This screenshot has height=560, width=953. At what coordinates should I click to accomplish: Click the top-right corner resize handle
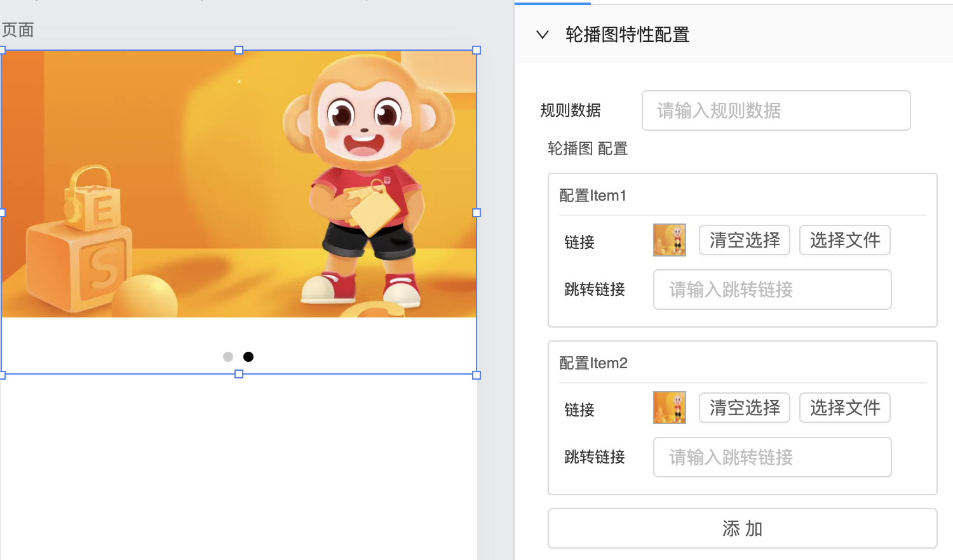click(476, 50)
